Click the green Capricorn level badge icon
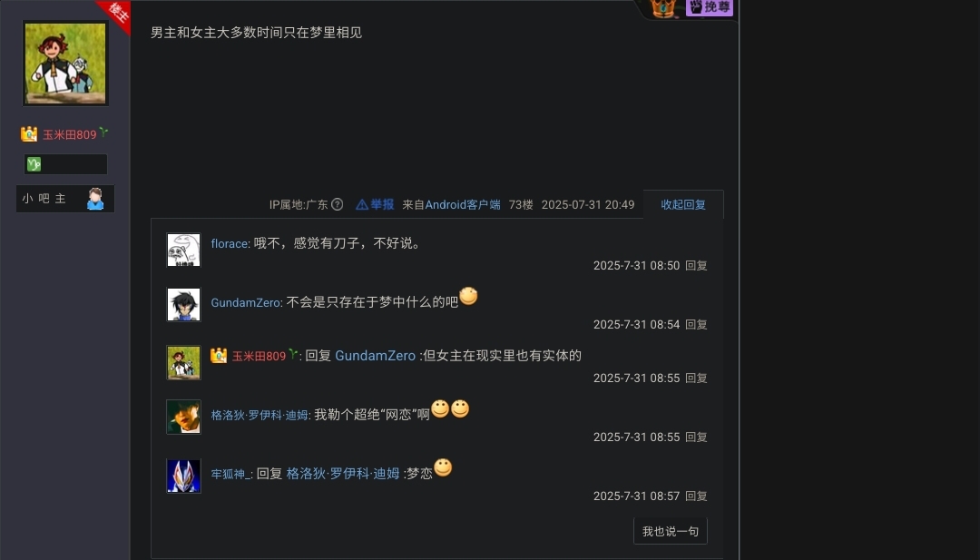980x560 pixels. click(x=34, y=164)
